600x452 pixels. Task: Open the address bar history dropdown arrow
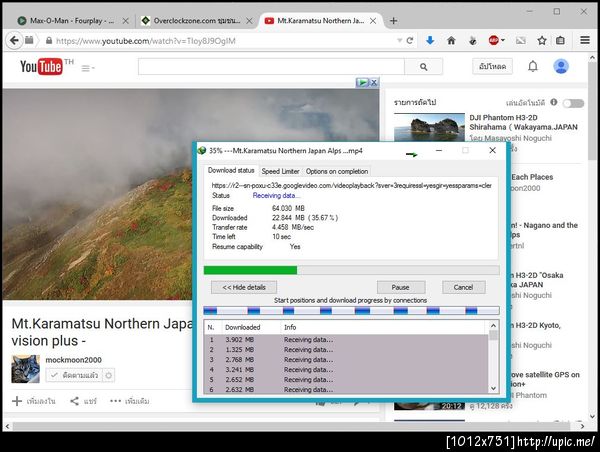[399, 41]
